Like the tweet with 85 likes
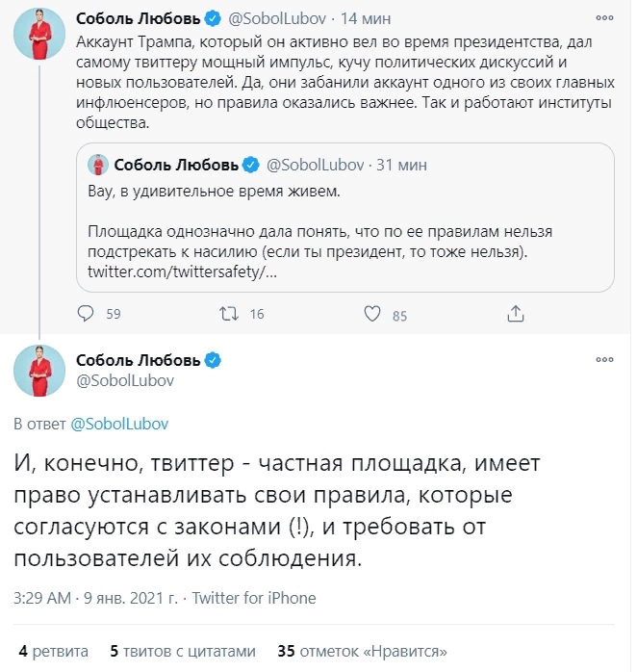Screen dimensions: 637x672 coord(371,314)
